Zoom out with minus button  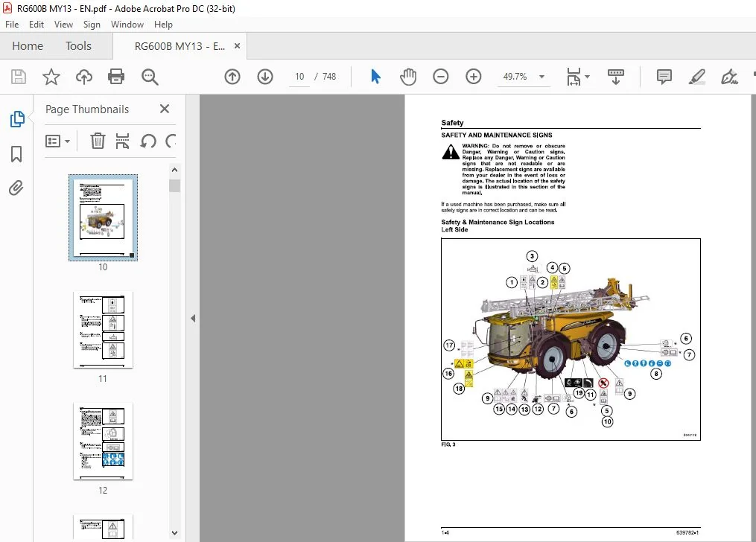point(441,77)
